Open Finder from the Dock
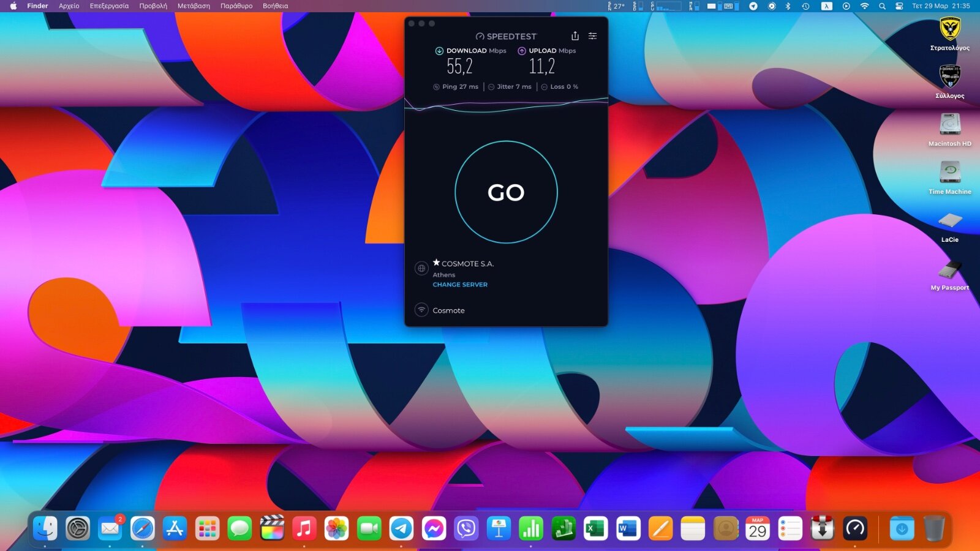Screen dimensions: 980x551 coord(45,528)
